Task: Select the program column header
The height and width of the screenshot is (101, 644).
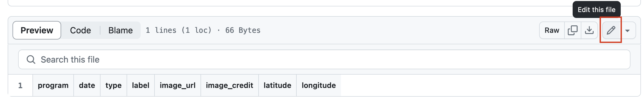Action: pyautogui.click(x=53, y=85)
